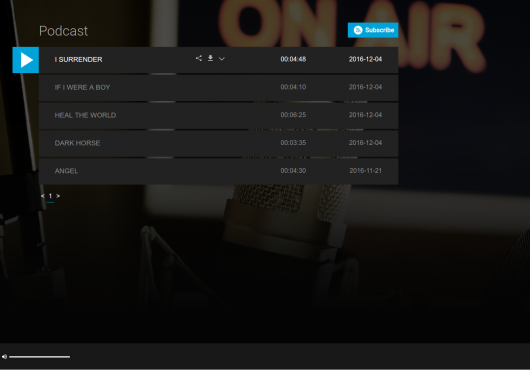Select the ANGEL track

point(218,171)
